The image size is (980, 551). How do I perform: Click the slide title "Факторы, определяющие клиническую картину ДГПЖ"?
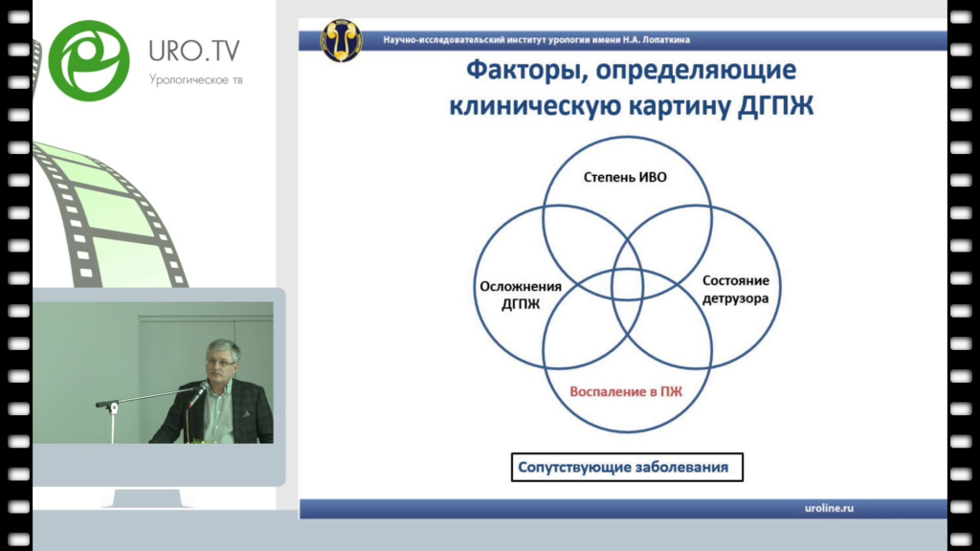[631, 87]
